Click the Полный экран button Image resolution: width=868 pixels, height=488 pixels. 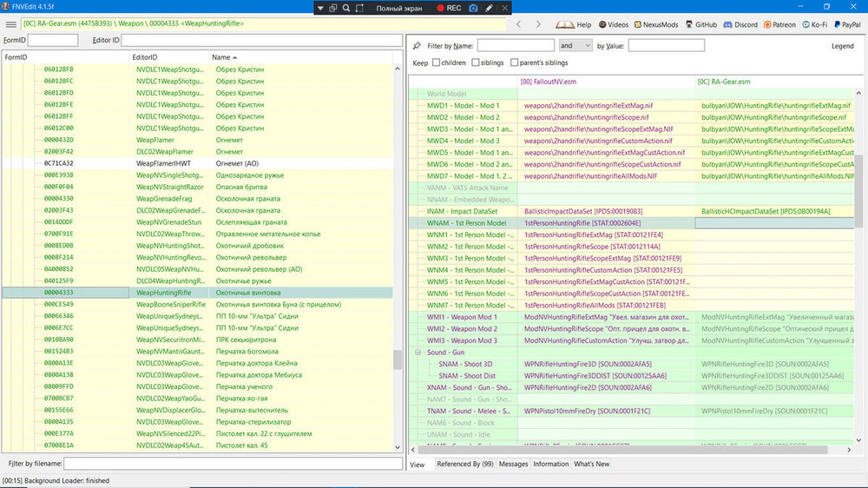coord(399,9)
